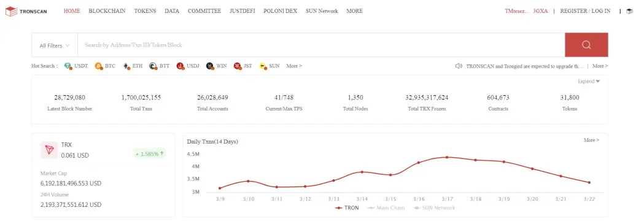The height and width of the screenshot is (221, 644).
Task: Click the TRONSCAN upgrade announcement text
Action: tap(524, 66)
